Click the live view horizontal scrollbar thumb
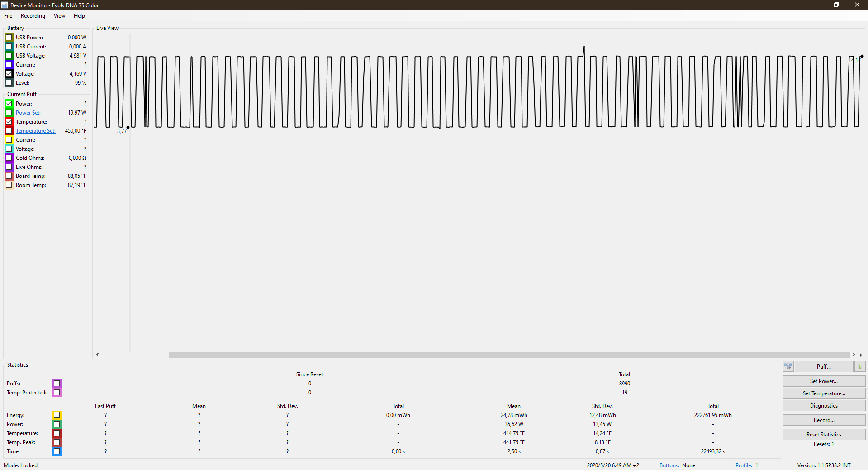This screenshot has width=868, height=470. [x=509, y=355]
